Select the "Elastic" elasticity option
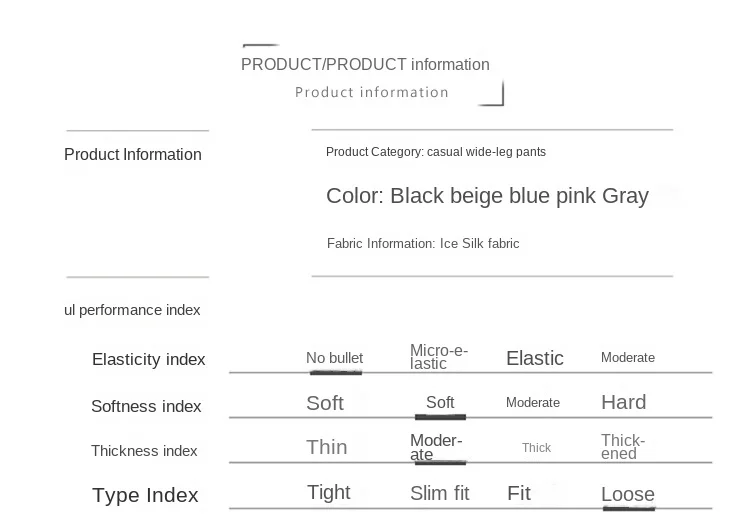 click(535, 358)
